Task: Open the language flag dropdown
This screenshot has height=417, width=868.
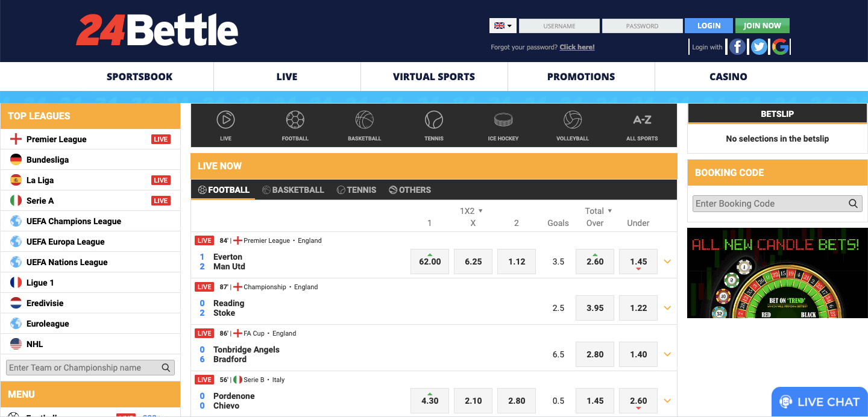Action: [x=502, y=25]
